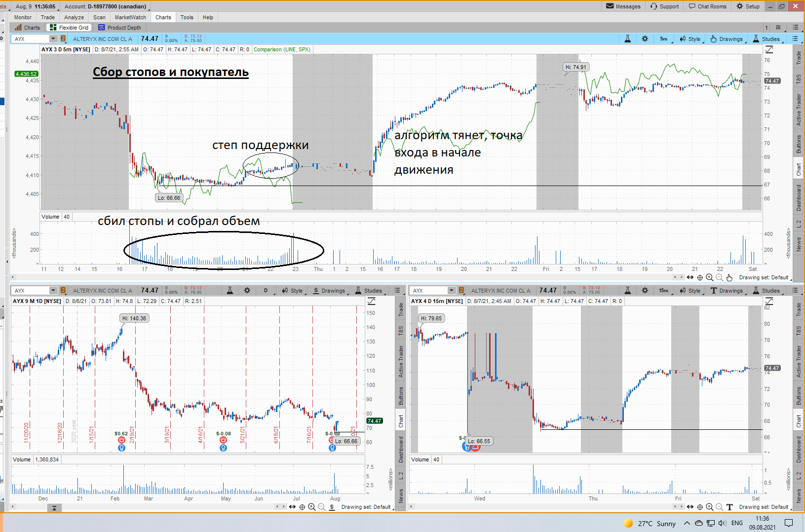
Task: Switch to the MarketWatch tab
Action: 130,17
